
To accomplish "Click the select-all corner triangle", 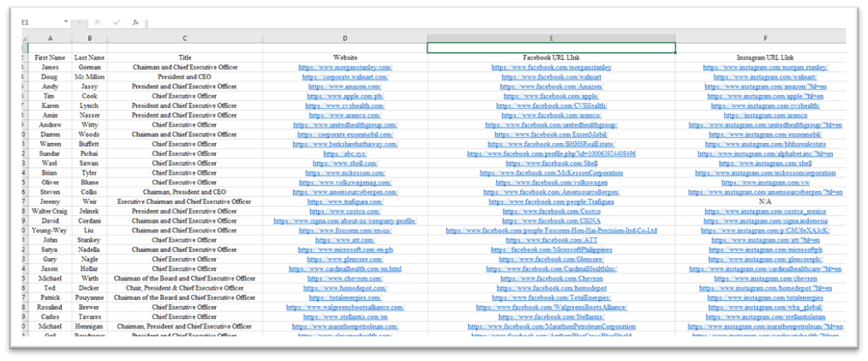I will click(x=24, y=39).
